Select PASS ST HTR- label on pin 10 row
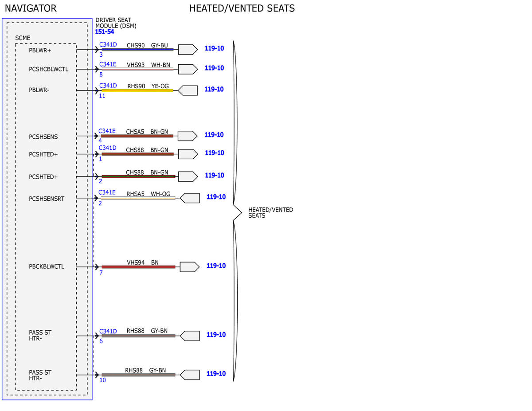The width and height of the screenshot is (532, 411). pyautogui.click(x=40, y=375)
